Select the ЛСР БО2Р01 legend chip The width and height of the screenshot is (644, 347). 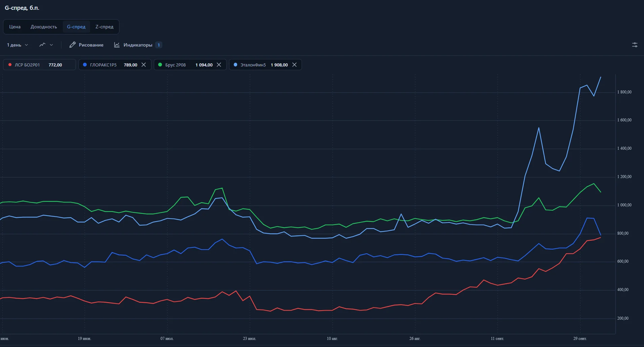coord(39,65)
